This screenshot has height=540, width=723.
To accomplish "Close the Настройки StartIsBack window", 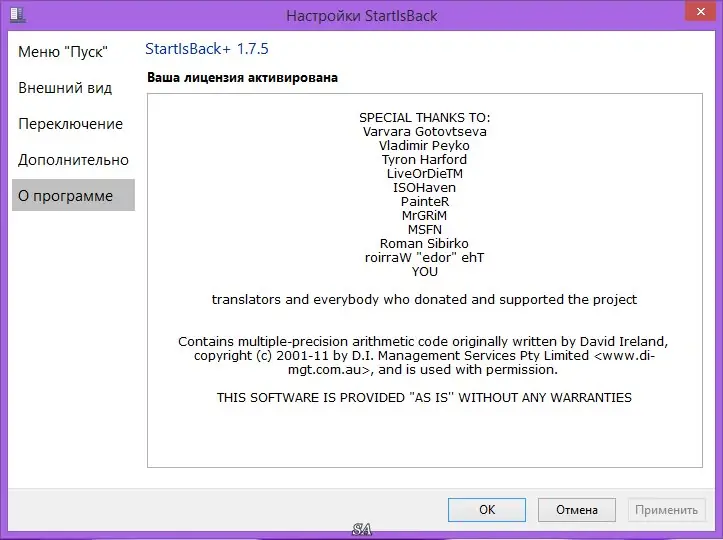I will point(700,12).
